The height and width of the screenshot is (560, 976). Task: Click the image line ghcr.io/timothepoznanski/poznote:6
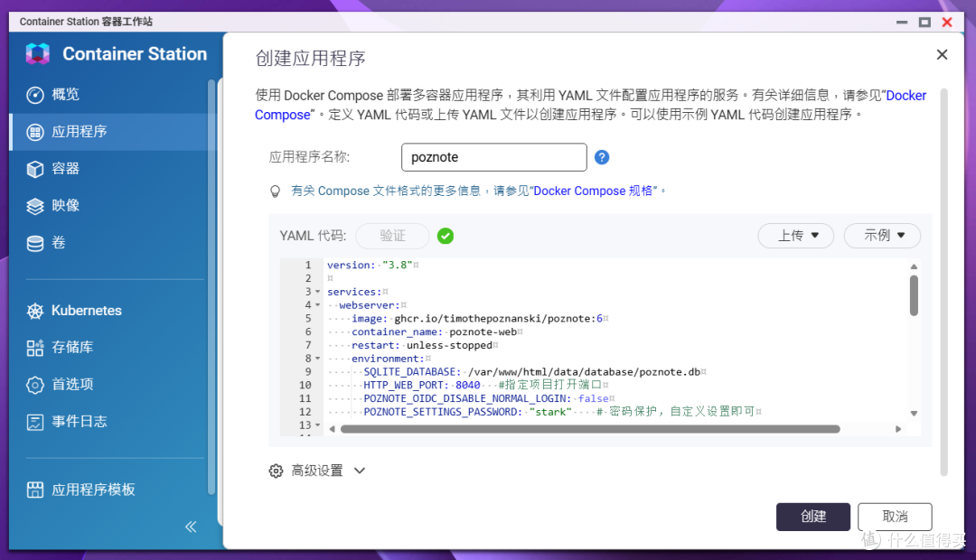point(477,319)
